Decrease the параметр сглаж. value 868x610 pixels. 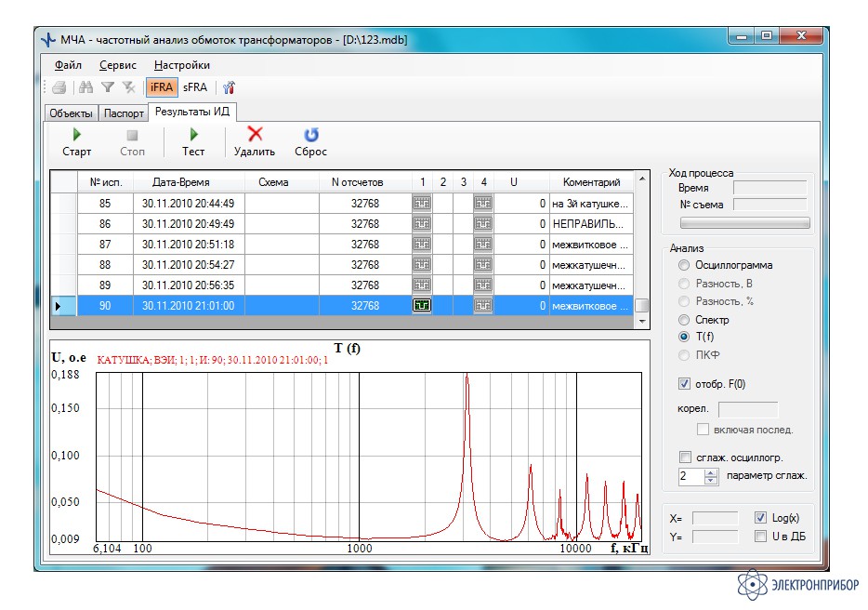coord(711,481)
